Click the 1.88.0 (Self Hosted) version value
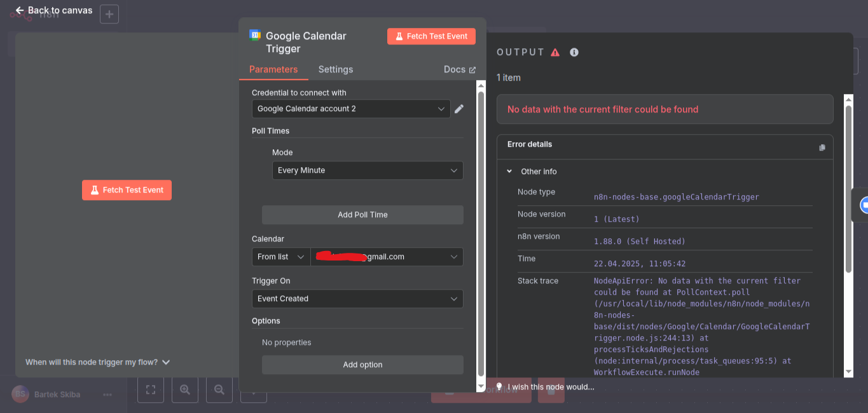The image size is (868, 413). 639,241
